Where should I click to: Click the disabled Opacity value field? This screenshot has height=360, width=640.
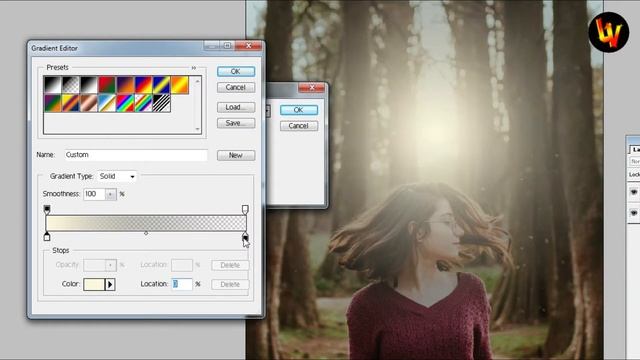point(95,265)
